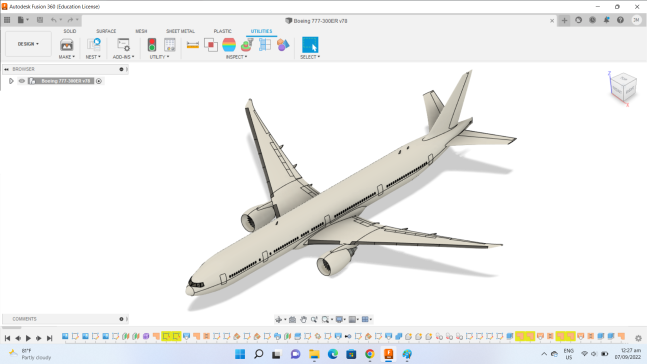Open the Extensions icon in title bar
This screenshot has width=647, height=364.
point(579,20)
